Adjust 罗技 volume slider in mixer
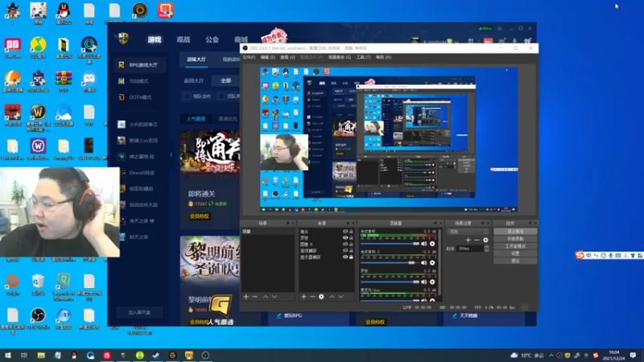Viewport: 644px width, 362px height. pyautogui.click(x=390, y=282)
